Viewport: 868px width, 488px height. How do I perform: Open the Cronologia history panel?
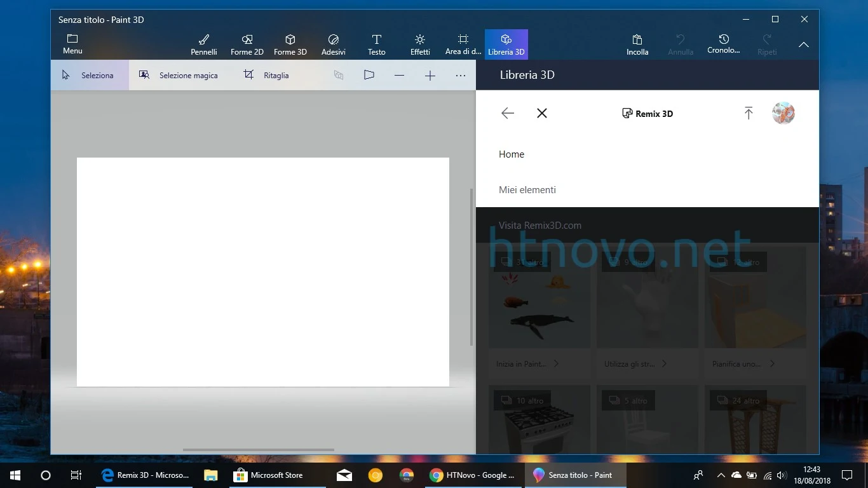[x=724, y=44]
